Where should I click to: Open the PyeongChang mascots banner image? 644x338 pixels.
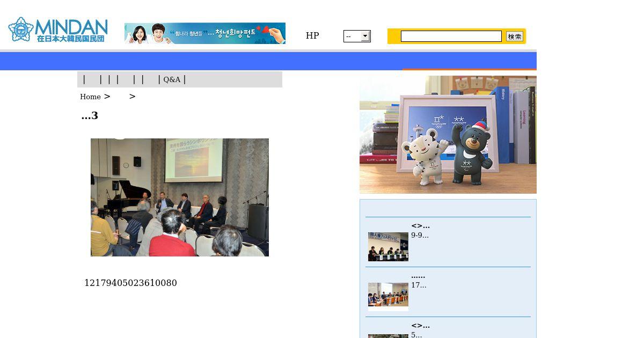[x=448, y=135]
